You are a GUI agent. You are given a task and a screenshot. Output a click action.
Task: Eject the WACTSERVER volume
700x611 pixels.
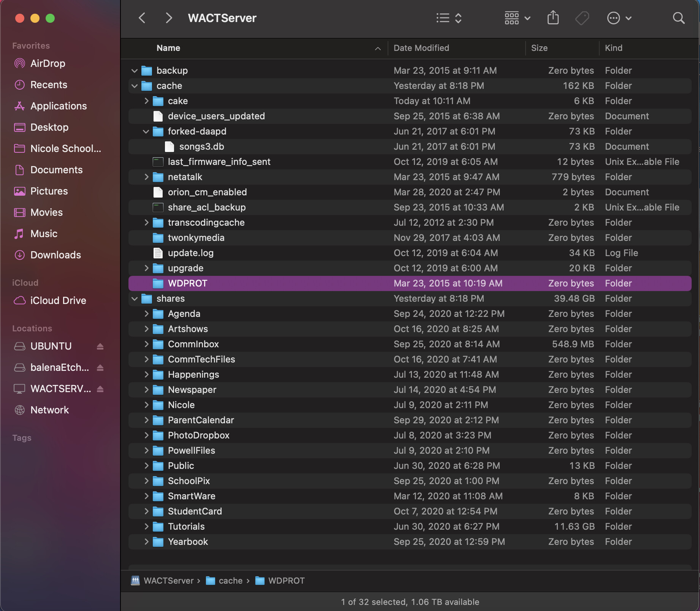(x=100, y=389)
